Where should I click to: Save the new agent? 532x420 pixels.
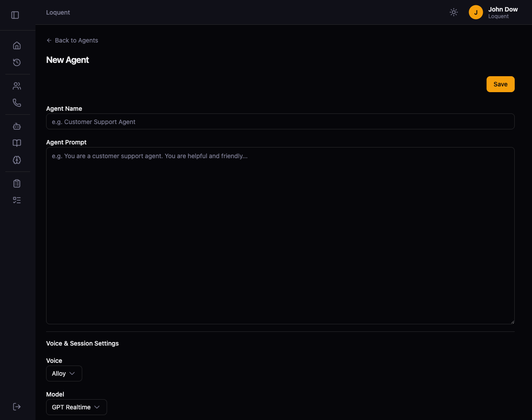tap(500, 84)
